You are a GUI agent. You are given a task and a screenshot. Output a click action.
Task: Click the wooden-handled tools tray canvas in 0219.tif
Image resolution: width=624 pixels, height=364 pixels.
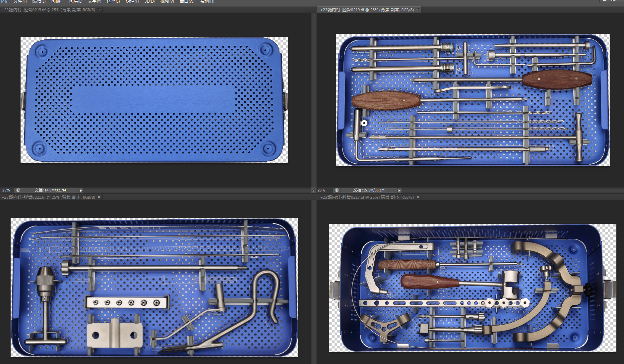click(473, 100)
